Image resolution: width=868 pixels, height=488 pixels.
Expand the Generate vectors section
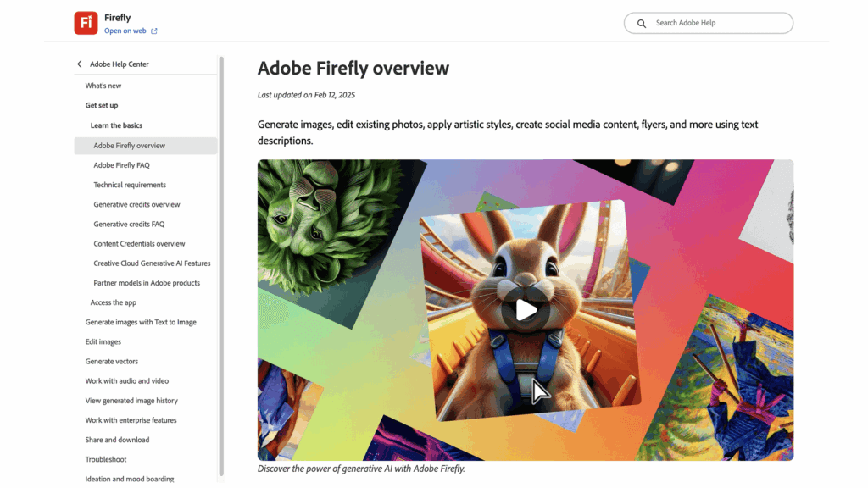[111, 361]
